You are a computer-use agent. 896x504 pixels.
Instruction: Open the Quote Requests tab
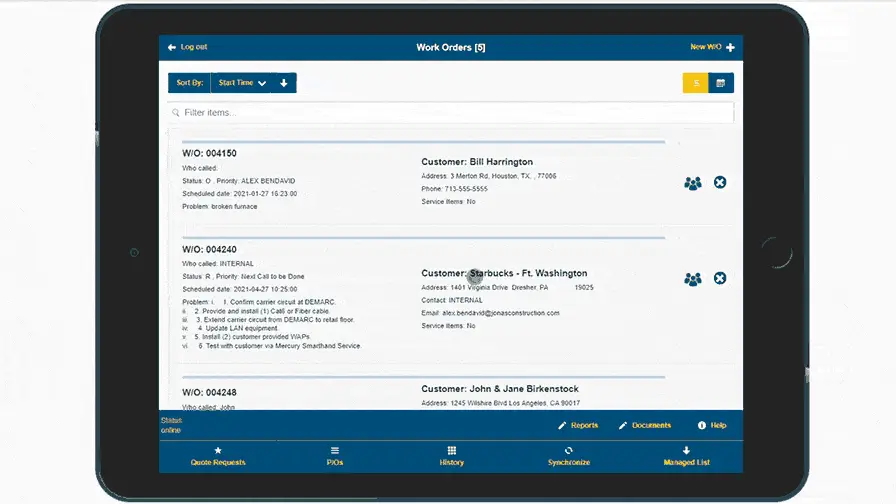pyautogui.click(x=218, y=456)
